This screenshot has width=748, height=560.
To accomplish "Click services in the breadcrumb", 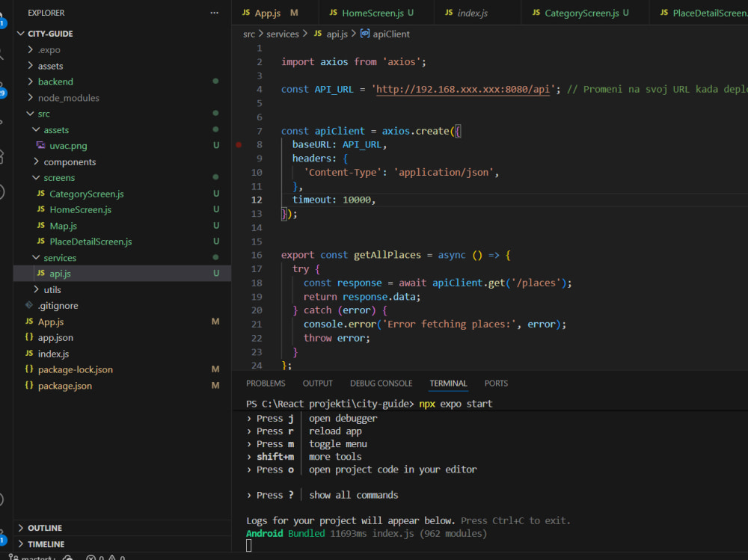I will click(283, 34).
